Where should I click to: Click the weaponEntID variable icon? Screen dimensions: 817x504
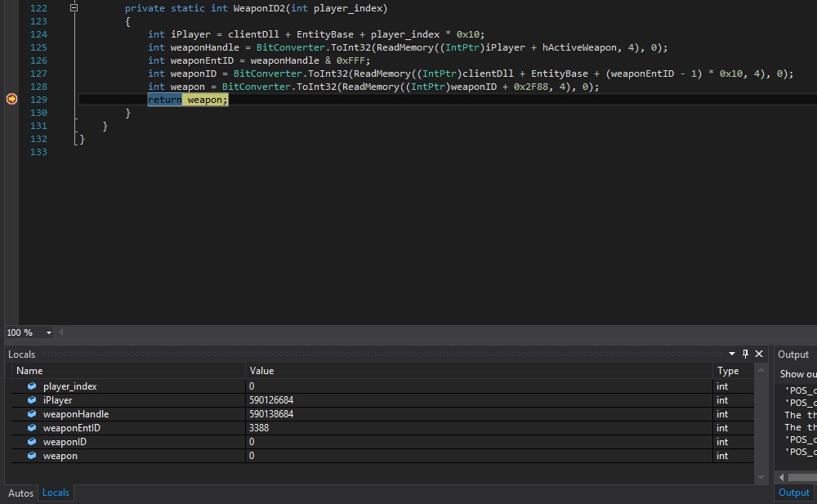32,428
